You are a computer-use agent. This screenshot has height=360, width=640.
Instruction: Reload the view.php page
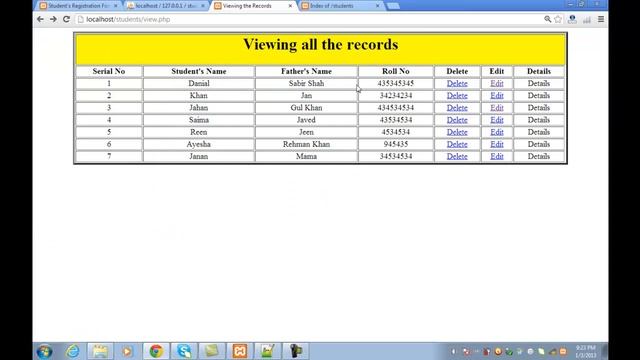(66, 19)
